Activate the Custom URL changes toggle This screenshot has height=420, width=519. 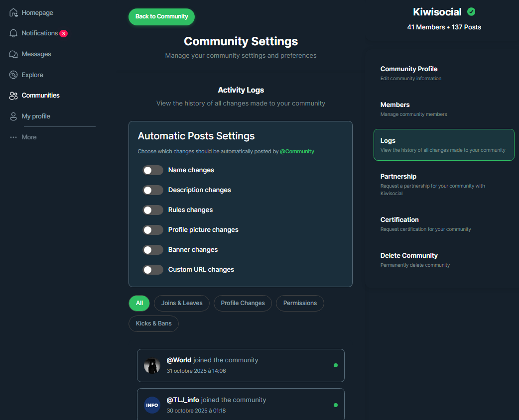coord(153,269)
